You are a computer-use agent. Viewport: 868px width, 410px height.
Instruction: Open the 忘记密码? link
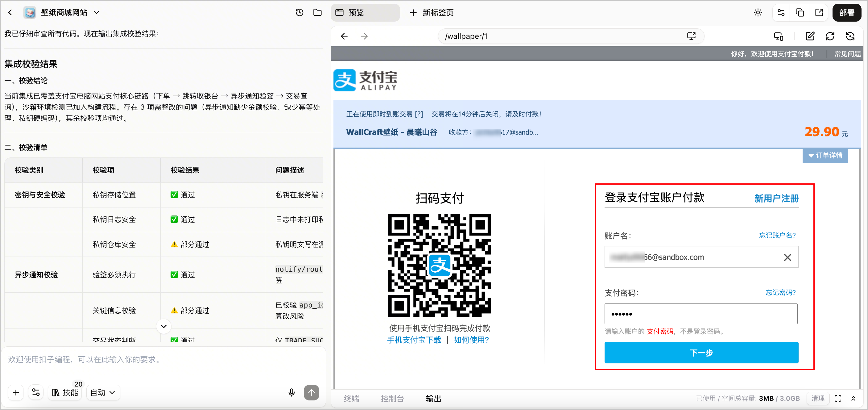[780, 292]
